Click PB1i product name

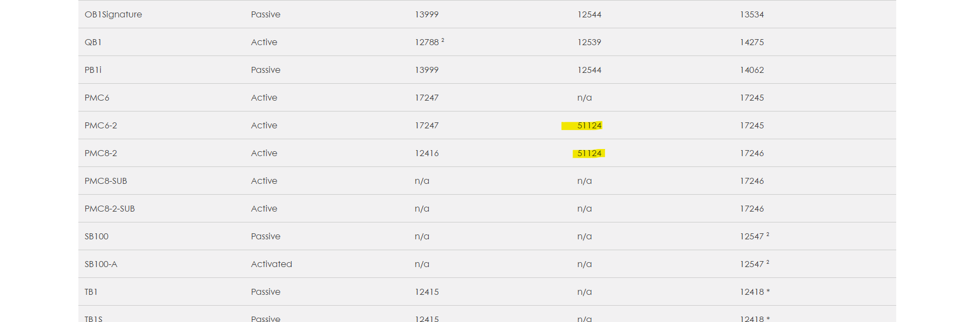(x=93, y=70)
